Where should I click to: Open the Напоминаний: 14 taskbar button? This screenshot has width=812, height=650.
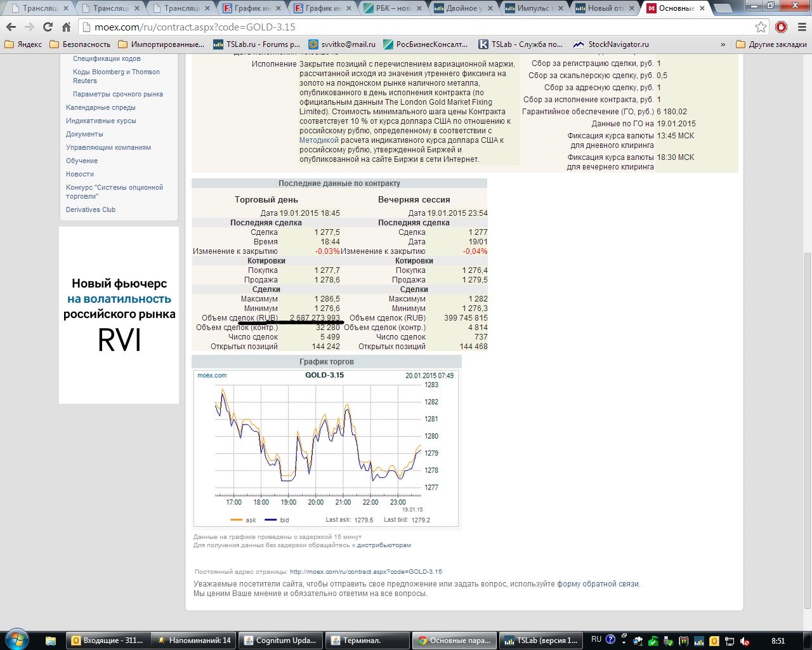(x=195, y=640)
